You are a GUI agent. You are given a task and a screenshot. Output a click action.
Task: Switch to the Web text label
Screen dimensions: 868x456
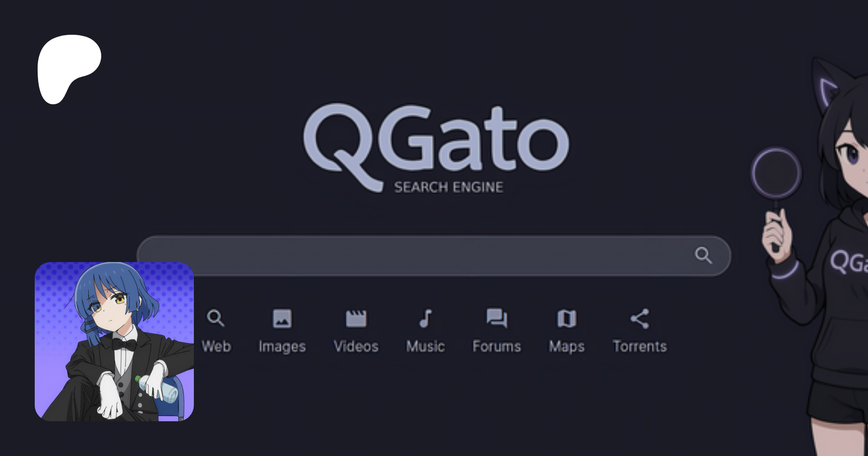(216, 346)
